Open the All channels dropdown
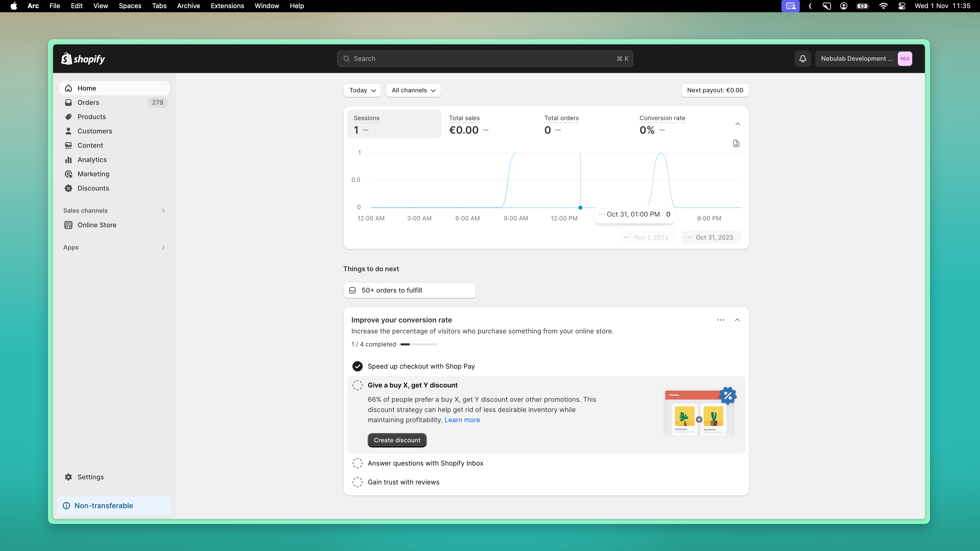980x551 pixels. (413, 90)
